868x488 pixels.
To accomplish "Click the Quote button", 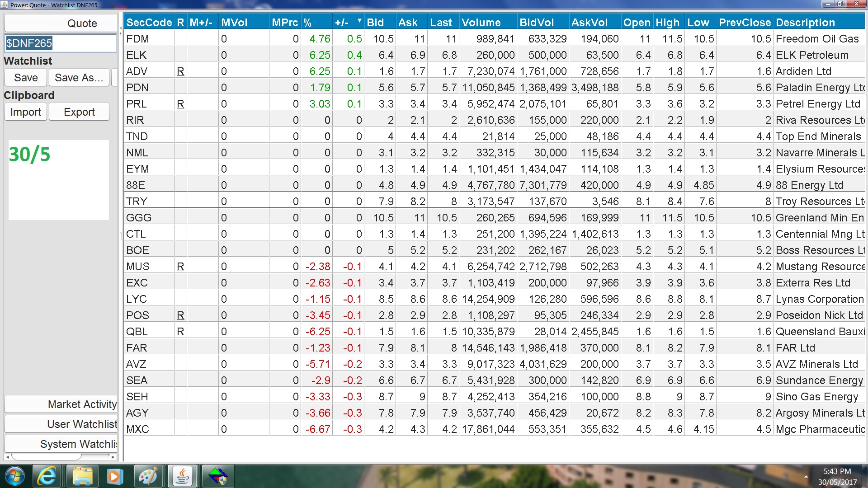I will click(61, 23).
